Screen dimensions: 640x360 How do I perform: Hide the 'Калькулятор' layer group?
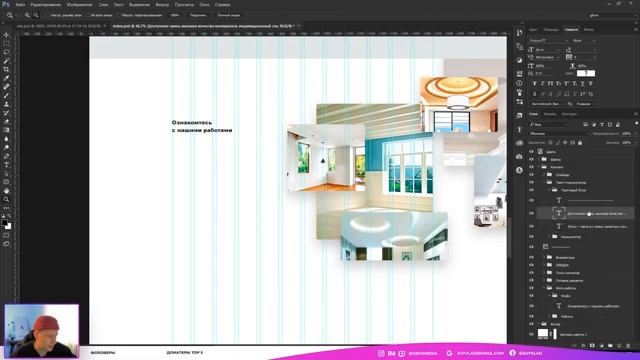[531, 237]
